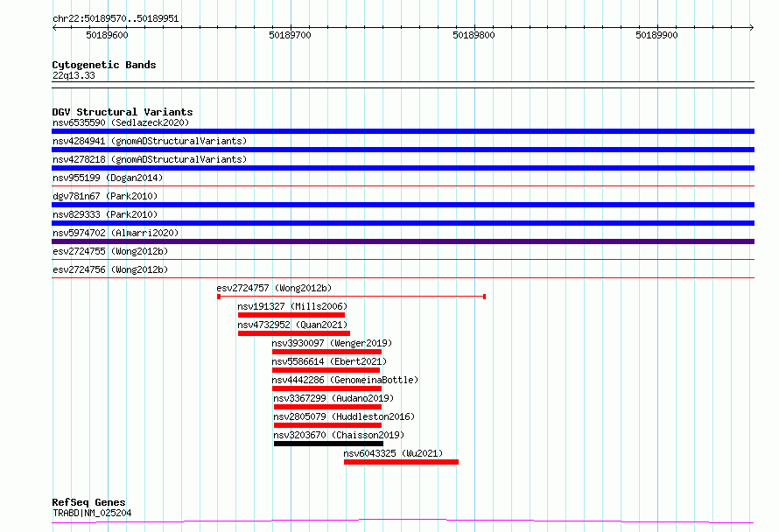The image size is (779, 532).
Task: Select nsv5974702 (Almarri2020) label
Action: [116, 233]
